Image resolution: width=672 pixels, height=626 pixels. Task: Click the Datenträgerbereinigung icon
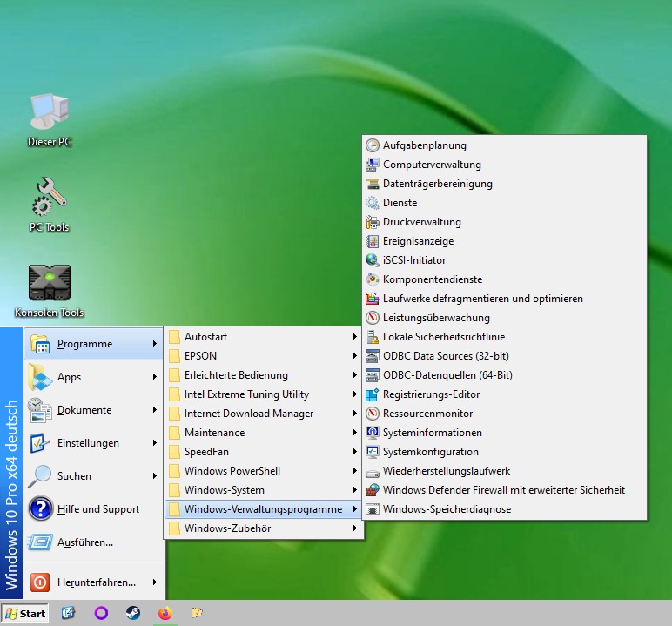372,184
